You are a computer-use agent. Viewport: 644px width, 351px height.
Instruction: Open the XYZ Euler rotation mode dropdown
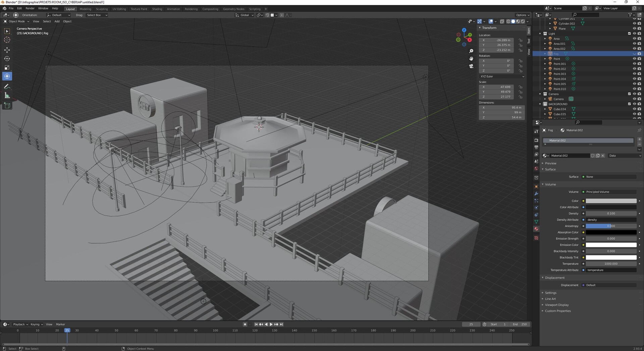(502, 76)
